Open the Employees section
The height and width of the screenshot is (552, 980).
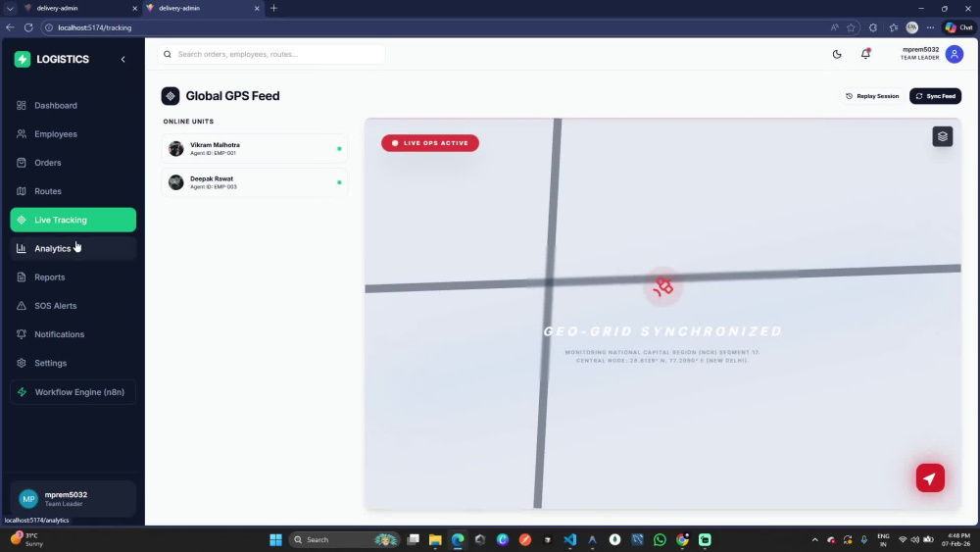point(73,134)
